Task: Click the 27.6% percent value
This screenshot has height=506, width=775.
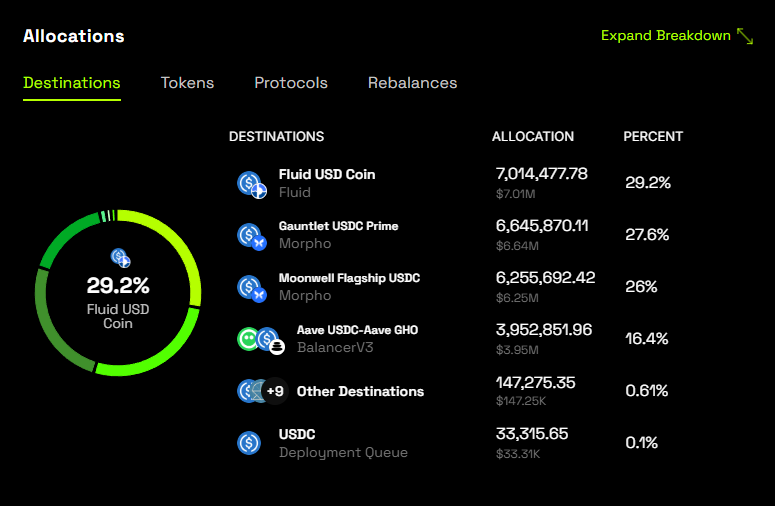Action: (647, 235)
